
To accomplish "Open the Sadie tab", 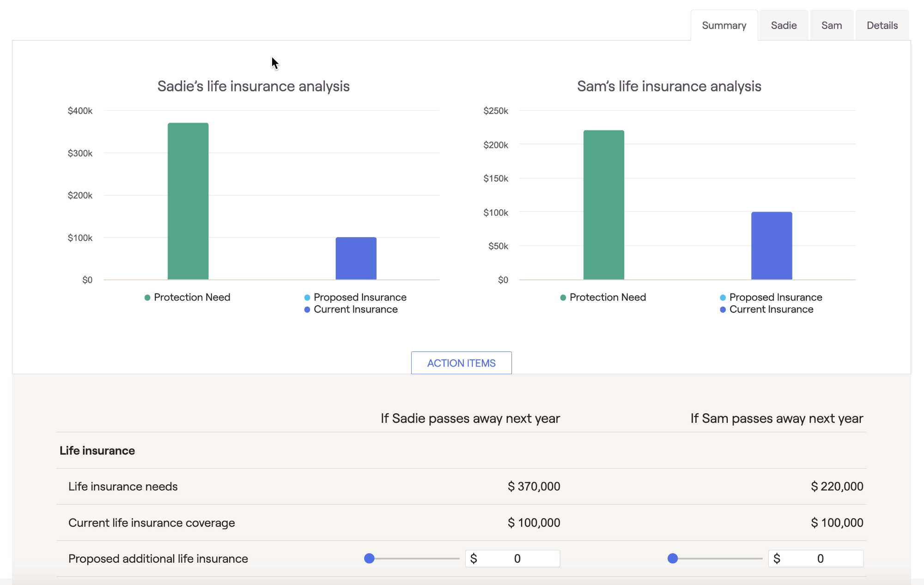I will [784, 25].
